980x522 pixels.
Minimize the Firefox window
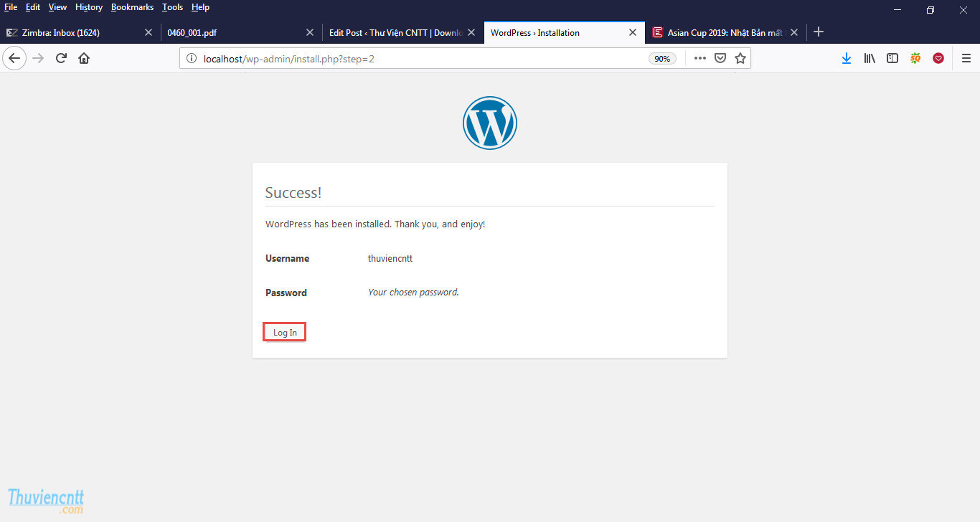point(897,9)
